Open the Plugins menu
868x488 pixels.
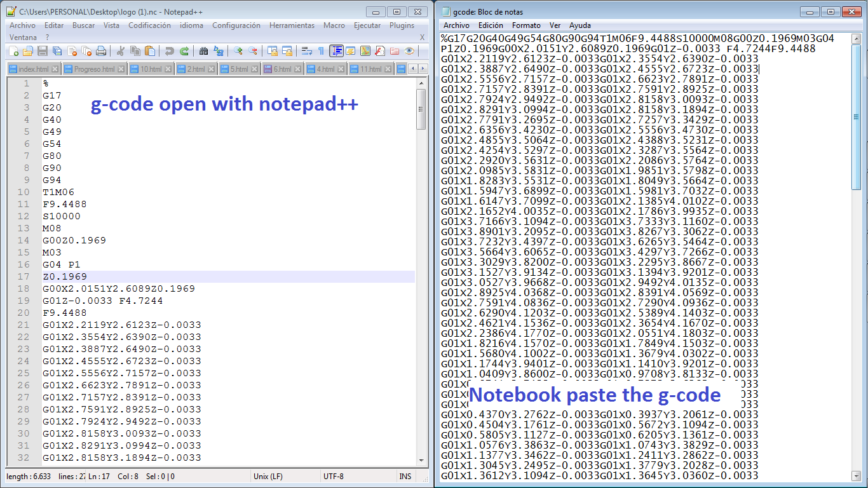(402, 25)
